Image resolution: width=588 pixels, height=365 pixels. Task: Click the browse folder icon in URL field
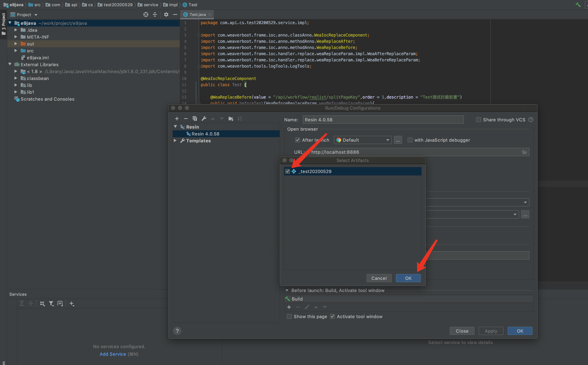(524, 152)
